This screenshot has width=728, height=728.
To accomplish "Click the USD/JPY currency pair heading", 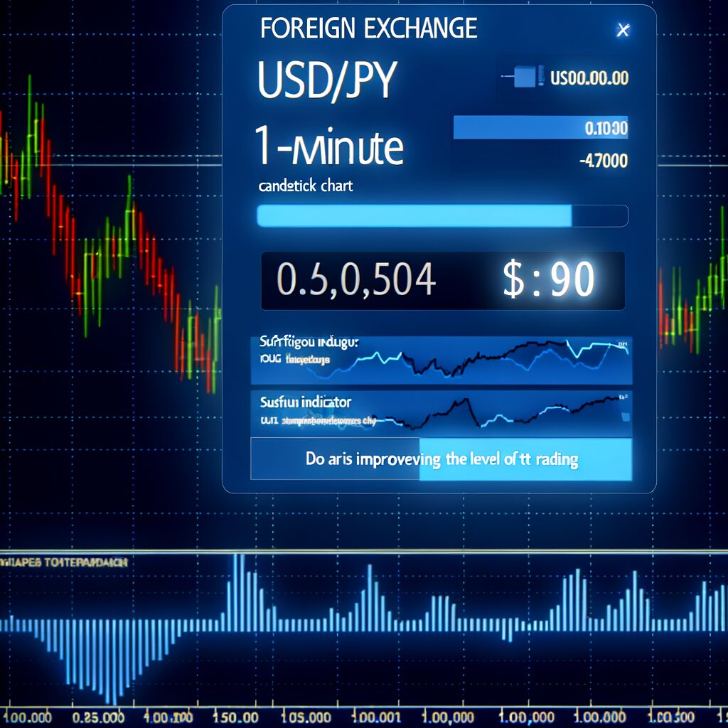I will pos(326,82).
